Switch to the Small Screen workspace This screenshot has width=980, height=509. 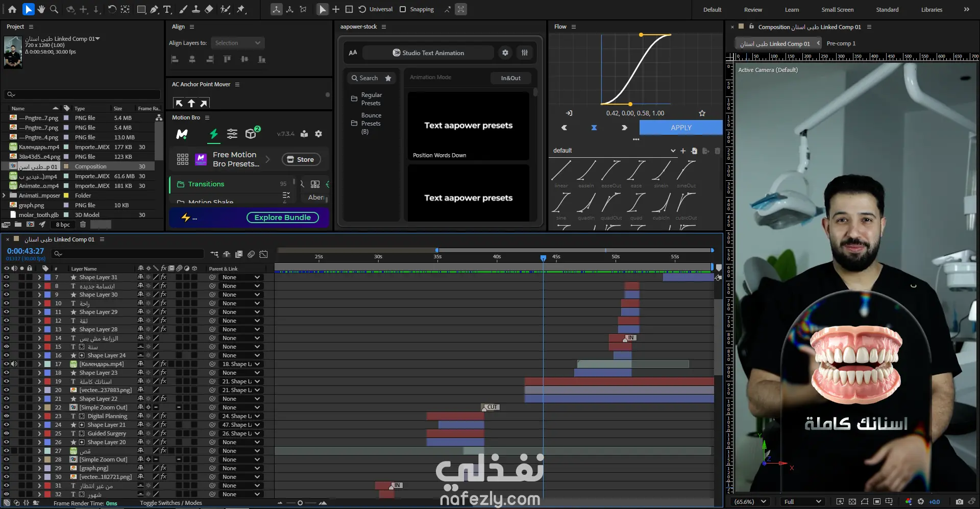click(837, 10)
